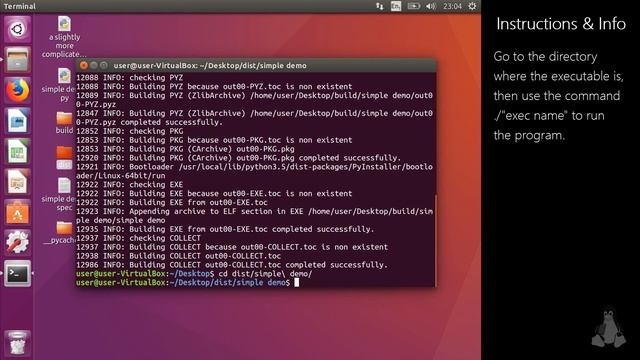Launch Firefox from the launcher
Image resolution: width=640 pixels, height=360 pixels.
[17, 90]
